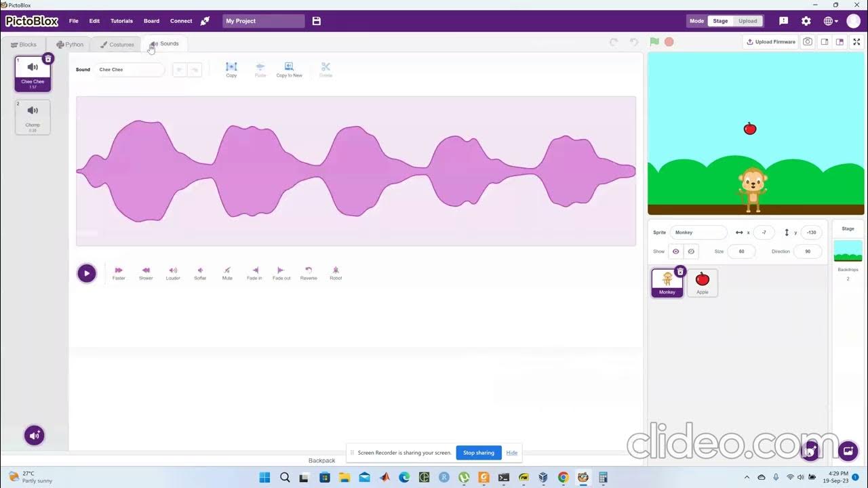Screen dimensions: 868x488
Task: Click the Hide link in sharing bar
Action: point(512,453)
